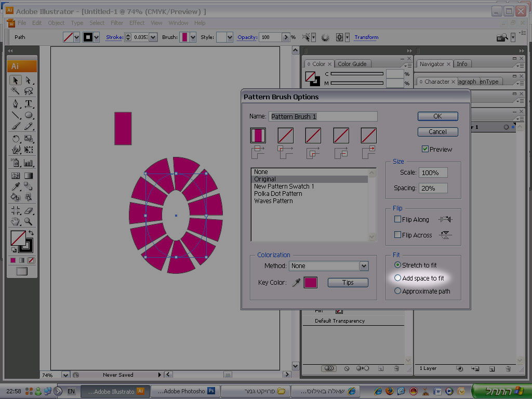Click the Spacing percentage field
Screen dimensions: 532x399
(433, 188)
